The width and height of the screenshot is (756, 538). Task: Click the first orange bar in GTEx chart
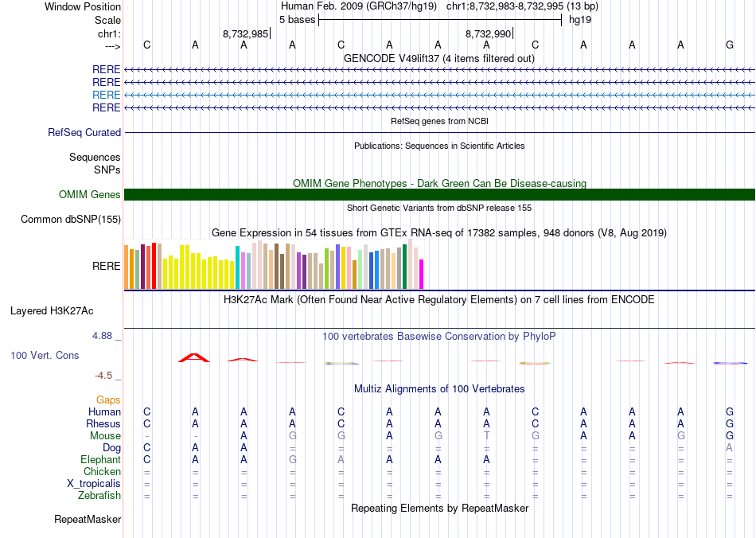coord(127,267)
